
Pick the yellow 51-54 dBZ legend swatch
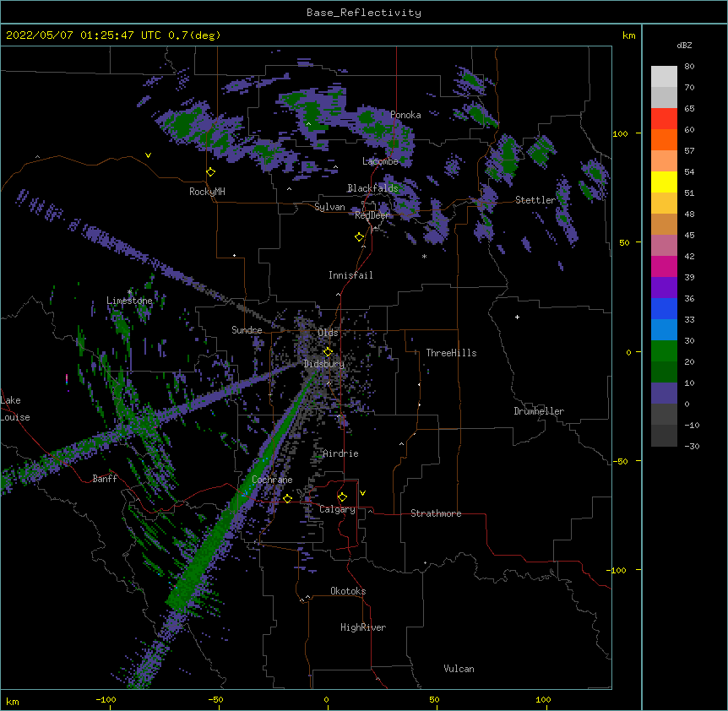tap(664, 182)
